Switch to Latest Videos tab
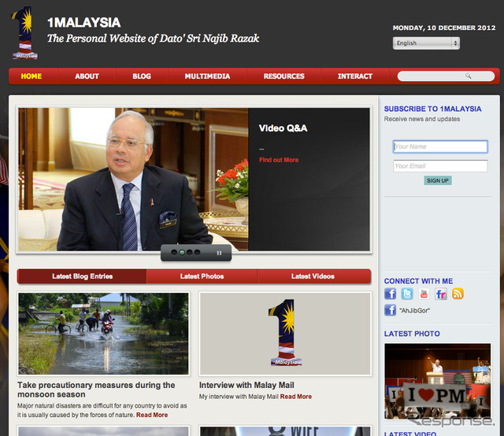This screenshot has width=504, height=436. [313, 276]
